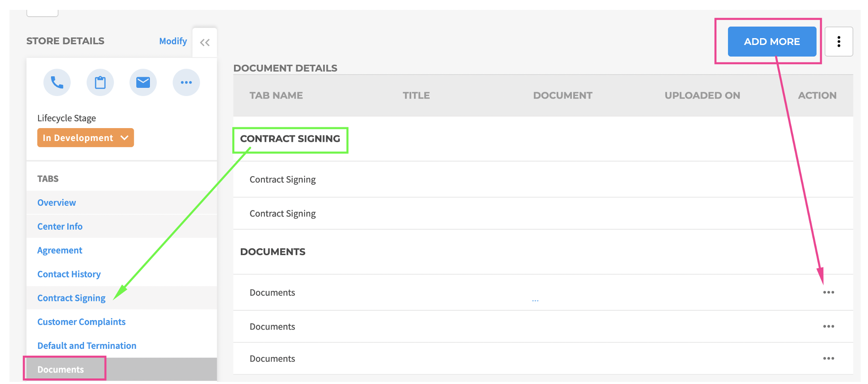Switch to Customer Complaints tab
The width and height of the screenshot is (868, 384).
tap(81, 322)
